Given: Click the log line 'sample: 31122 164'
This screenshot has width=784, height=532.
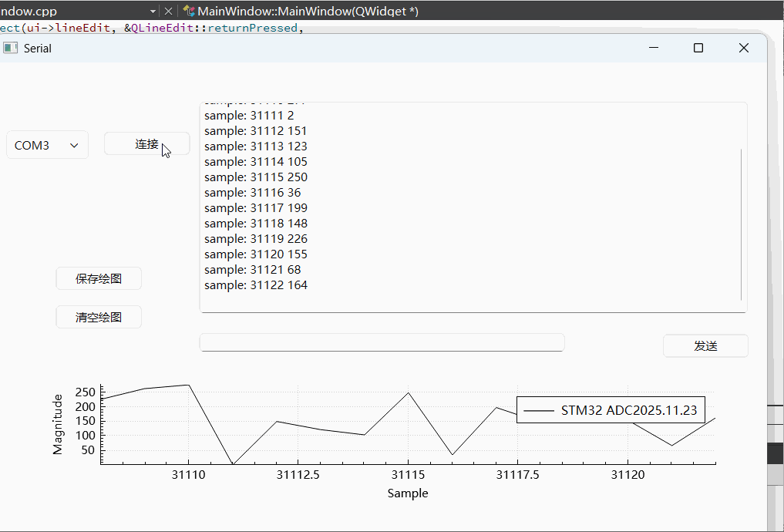Looking at the screenshot, I should click(255, 285).
